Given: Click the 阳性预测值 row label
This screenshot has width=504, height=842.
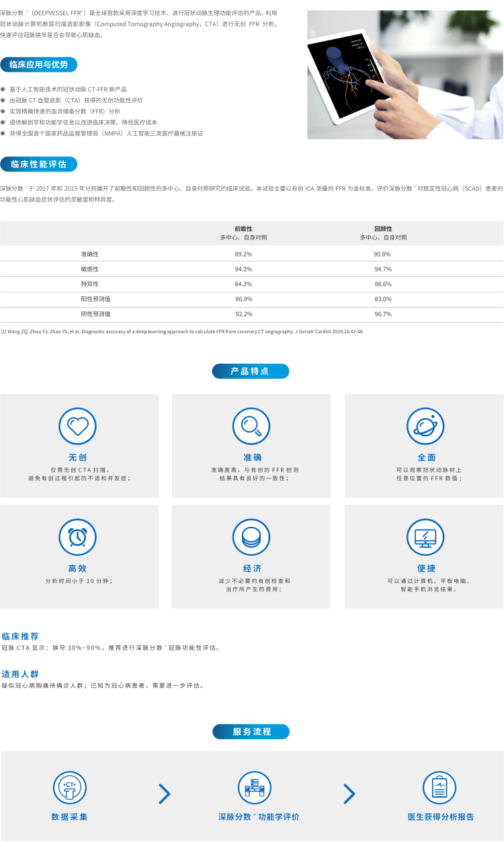Looking at the screenshot, I should pyautogui.click(x=95, y=299).
